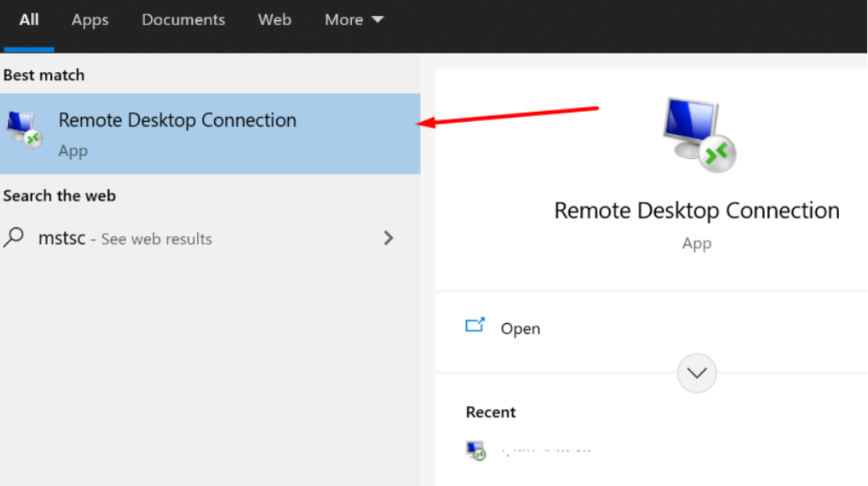The height and width of the screenshot is (486, 868).
Task: Expand the More filters label
Action: (x=343, y=20)
